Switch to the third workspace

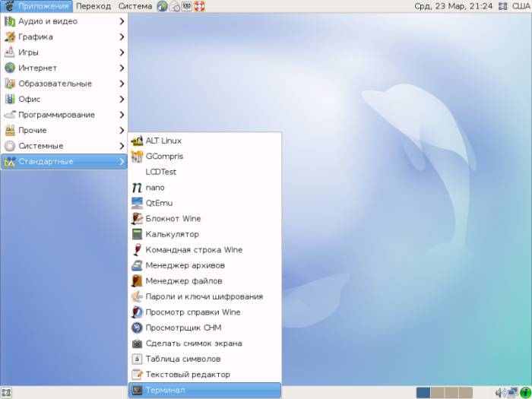pyautogui.click(x=451, y=393)
